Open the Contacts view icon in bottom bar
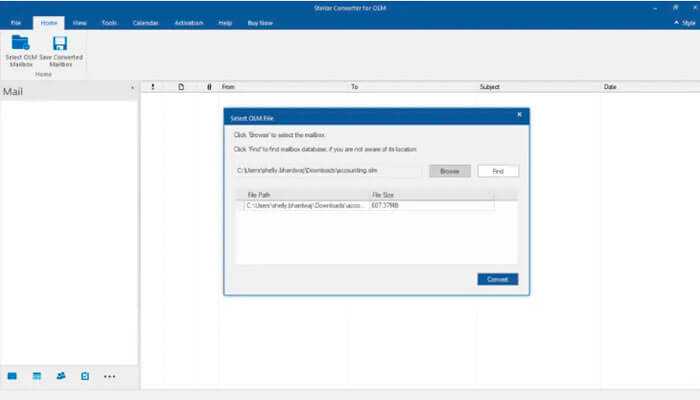This screenshot has height=400, width=700. [61, 376]
